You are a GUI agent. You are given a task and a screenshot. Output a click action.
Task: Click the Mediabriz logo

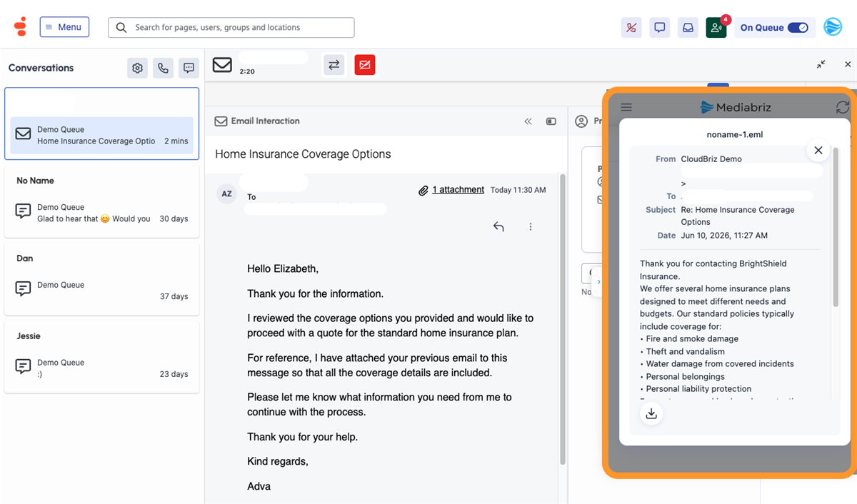736,107
